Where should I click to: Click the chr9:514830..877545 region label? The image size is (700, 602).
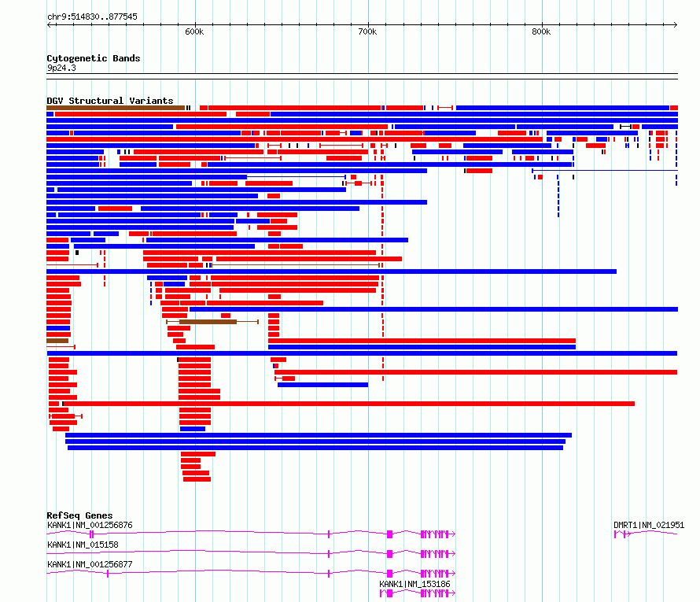click(x=92, y=17)
